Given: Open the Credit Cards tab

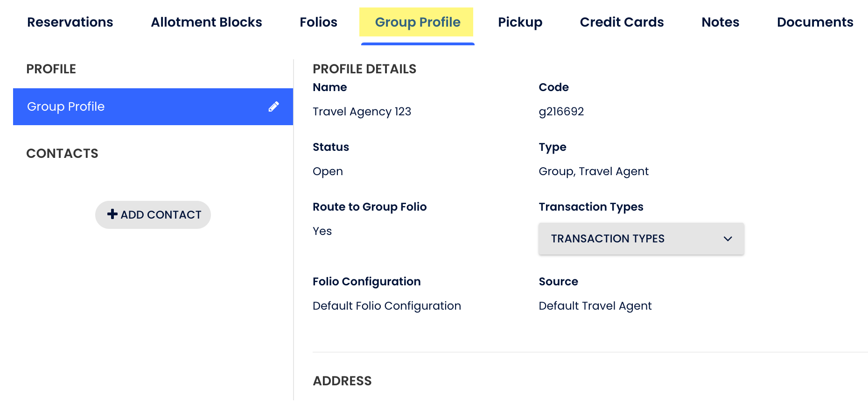Looking at the screenshot, I should (622, 22).
